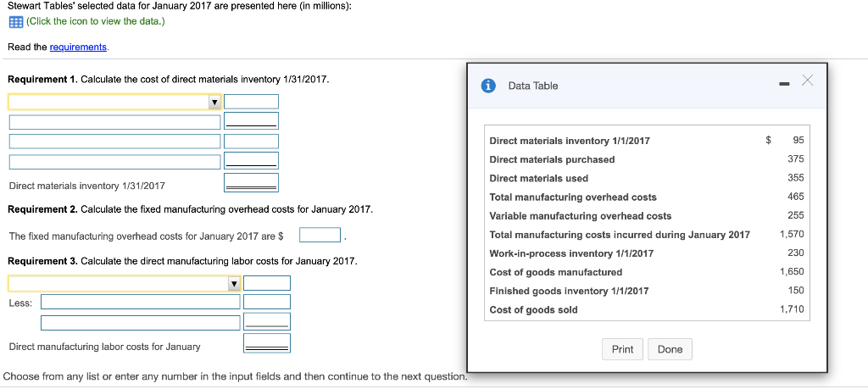Click the 'Requirement 3' heading text
The height and width of the screenshot is (389, 868).
click(x=42, y=261)
